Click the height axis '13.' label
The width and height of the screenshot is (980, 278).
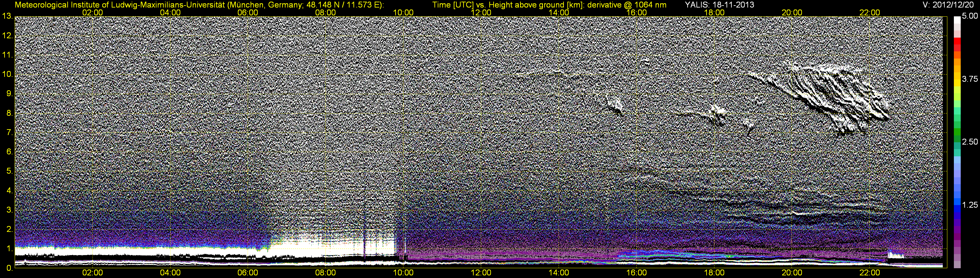point(7,16)
